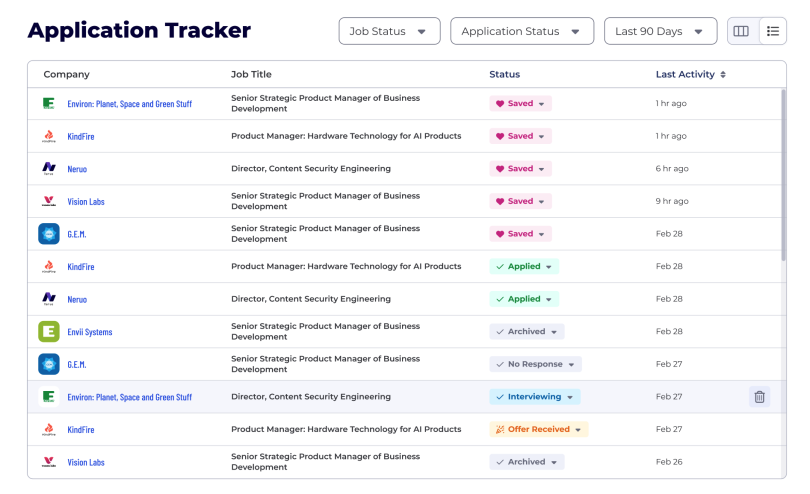Screen dimensions: 810x494
Task: Open Neruo link in the Applied row
Action: 77,299
